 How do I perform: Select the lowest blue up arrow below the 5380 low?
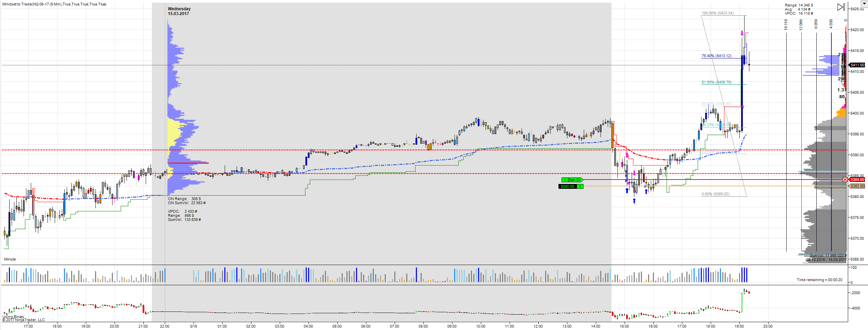(634, 201)
